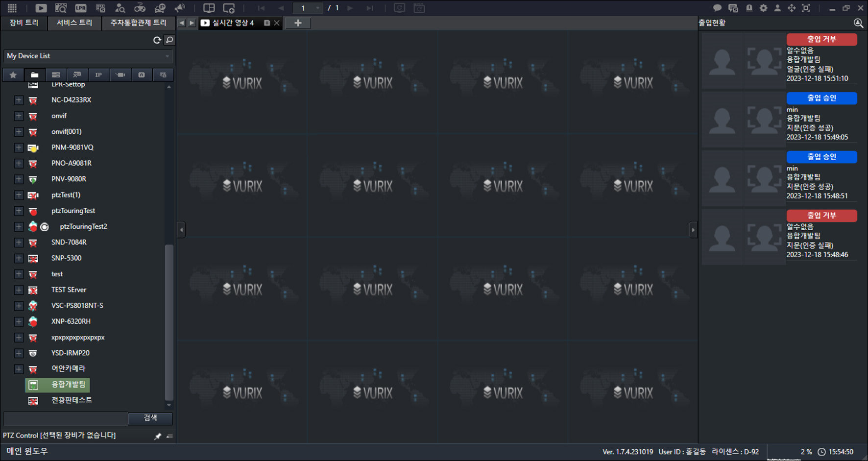Open the megaphone broadcast icon
The height and width of the screenshot is (461, 868).
[180, 8]
